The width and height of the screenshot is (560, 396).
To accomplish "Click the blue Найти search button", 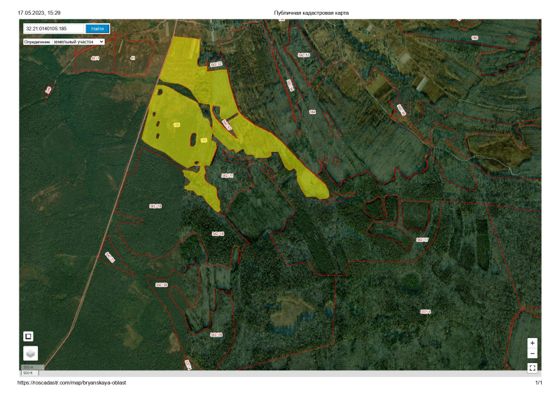I will pyautogui.click(x=98, y=29).
